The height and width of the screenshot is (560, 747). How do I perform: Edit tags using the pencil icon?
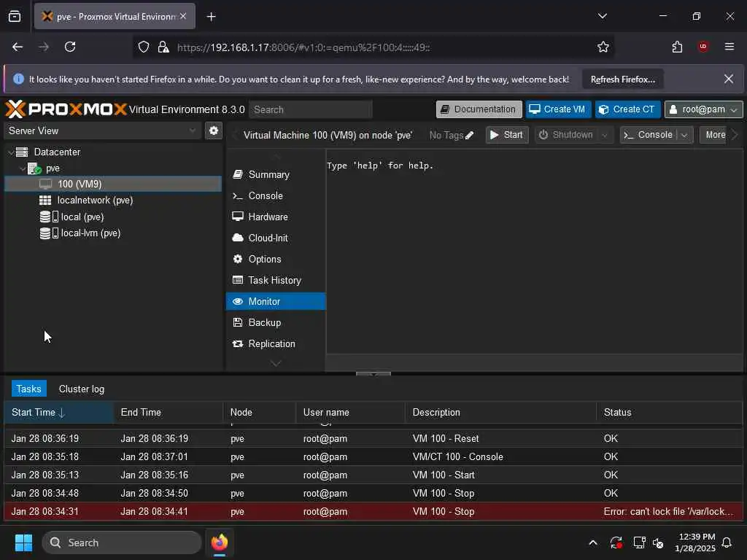(470, 135)
